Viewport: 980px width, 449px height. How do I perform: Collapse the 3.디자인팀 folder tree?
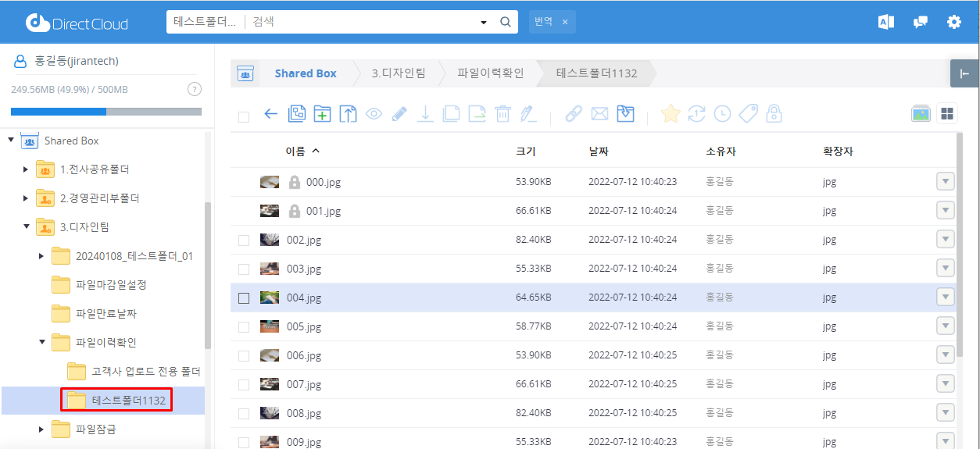pyautogui.click(x=26, y=227)
